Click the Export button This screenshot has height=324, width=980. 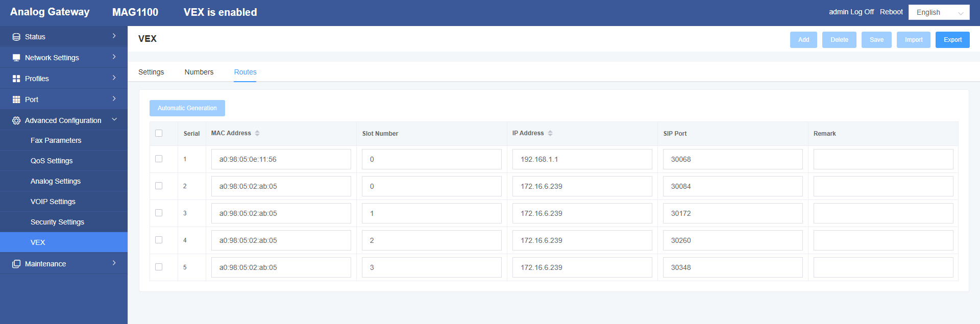952,40
